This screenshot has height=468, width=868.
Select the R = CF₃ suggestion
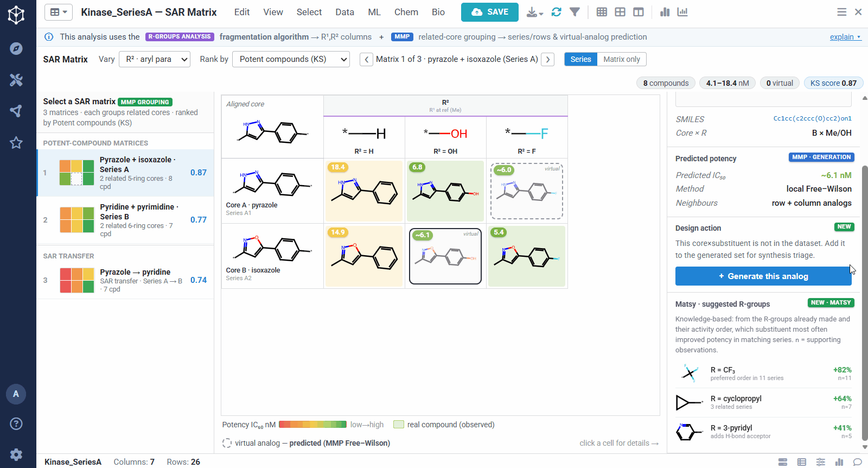(763, 374)
